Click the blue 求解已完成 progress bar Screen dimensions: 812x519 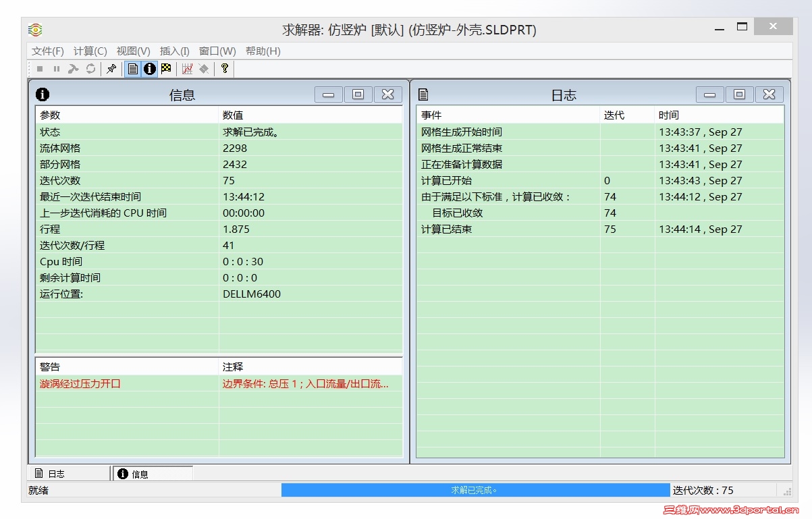coord(475,491)
